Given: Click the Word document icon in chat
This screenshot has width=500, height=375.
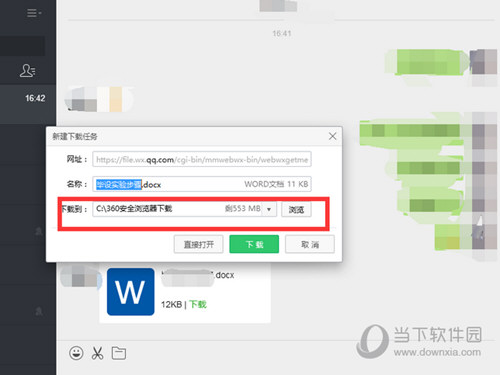Looking at the screenshot, I should click(131, 292).
